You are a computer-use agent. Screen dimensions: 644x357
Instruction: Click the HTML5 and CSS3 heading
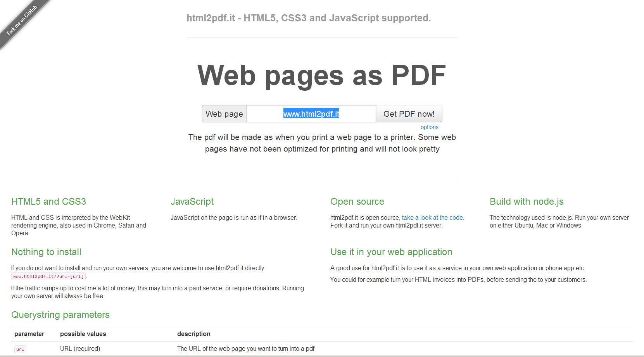coord(49,202)
